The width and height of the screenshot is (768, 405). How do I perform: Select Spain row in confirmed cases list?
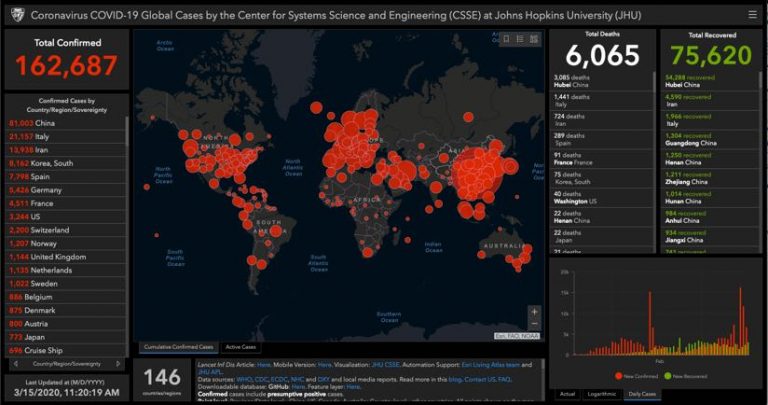coord(66,176)
